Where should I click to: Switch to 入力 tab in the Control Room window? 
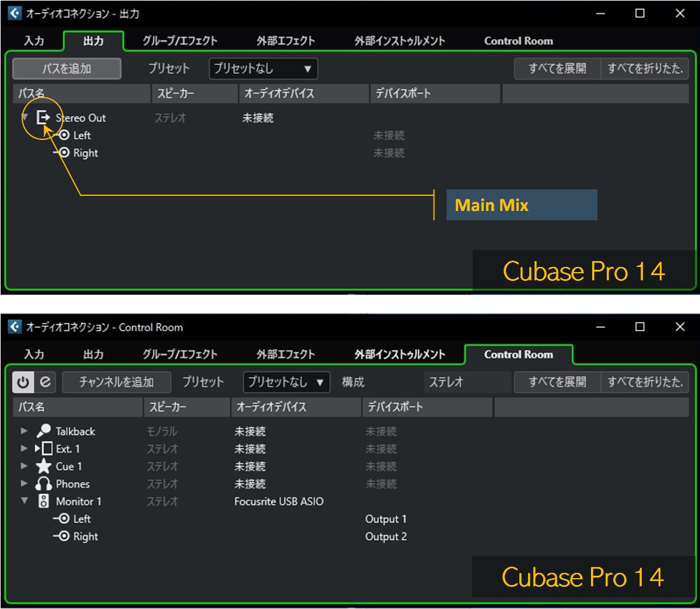tap(34, 354)
